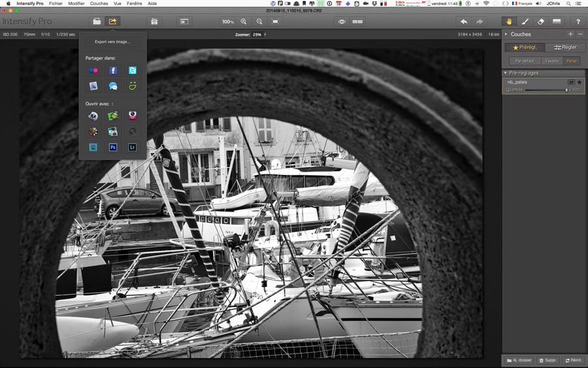Share to SmugMug smiley icon

tap(133, 86)
